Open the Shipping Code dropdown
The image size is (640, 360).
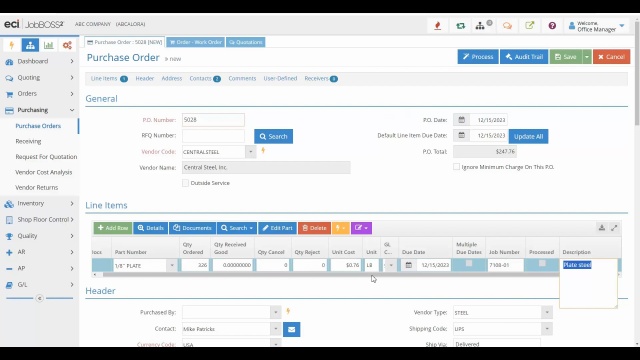547,329
